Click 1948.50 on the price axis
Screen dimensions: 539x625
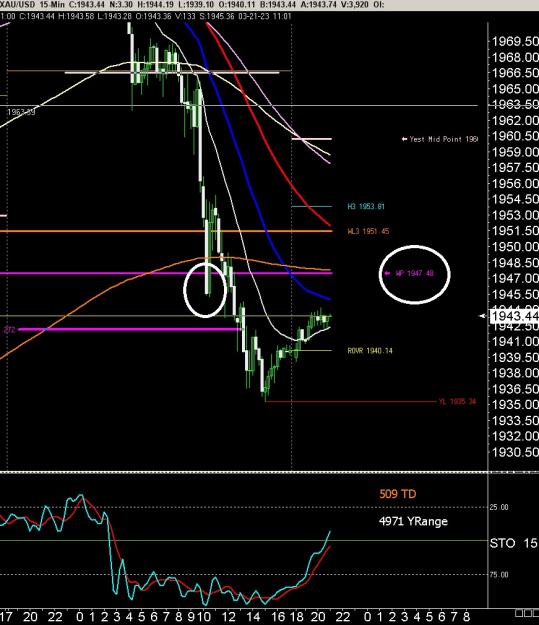click(x=515, y=263)
